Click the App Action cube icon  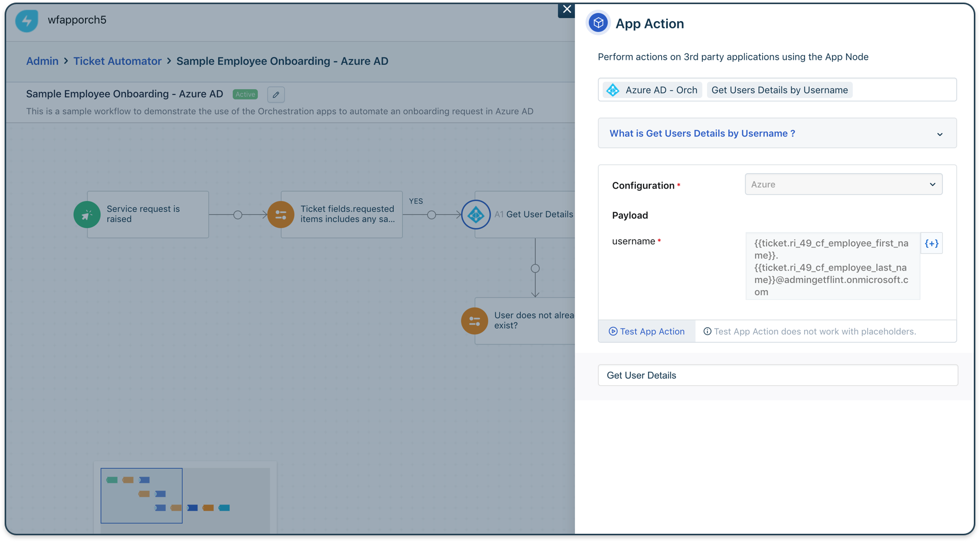tap(598, 23)
